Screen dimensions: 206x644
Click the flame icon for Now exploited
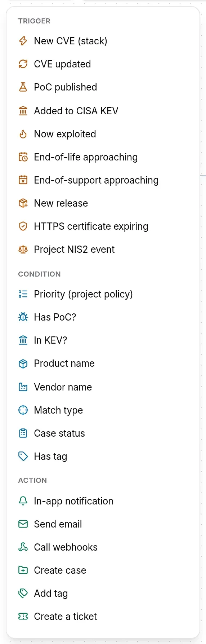23,134
